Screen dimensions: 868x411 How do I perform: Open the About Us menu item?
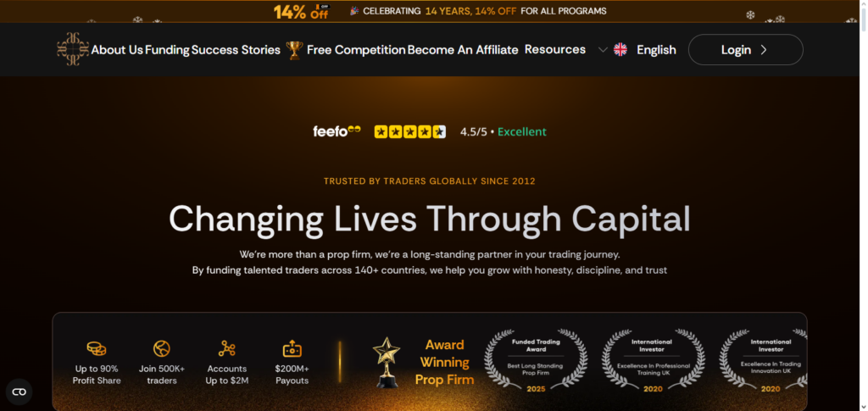117,50
